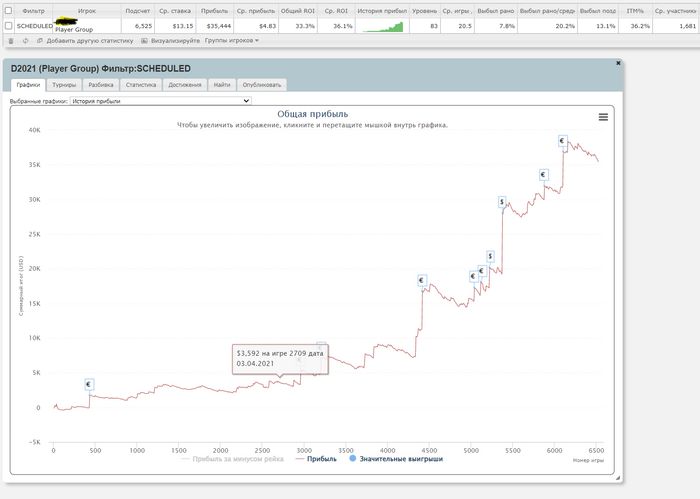Switch to the Найти tab
The height and width of the screenshot is (499, 700).
(x=222, y=85)
